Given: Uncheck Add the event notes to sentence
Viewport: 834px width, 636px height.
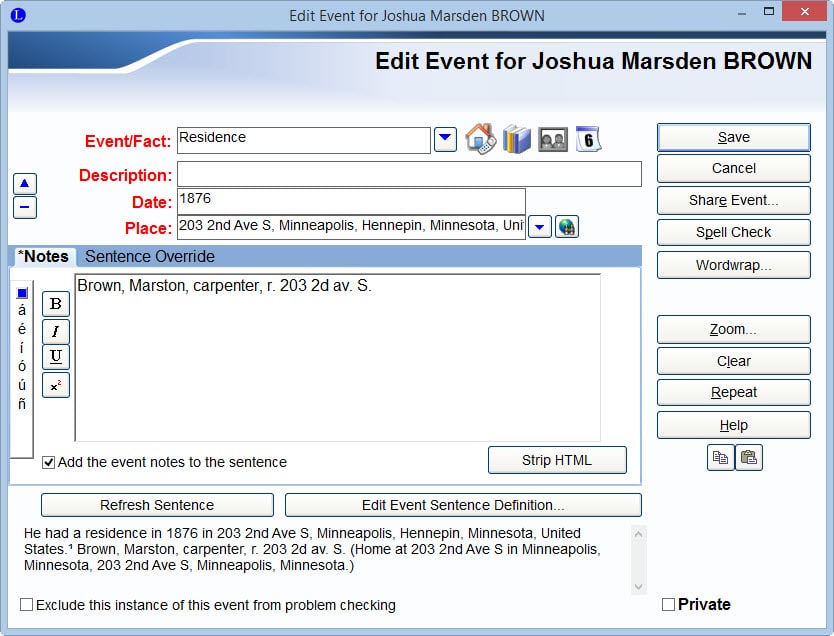Looking at the screenshot, I should click(48, 463).
